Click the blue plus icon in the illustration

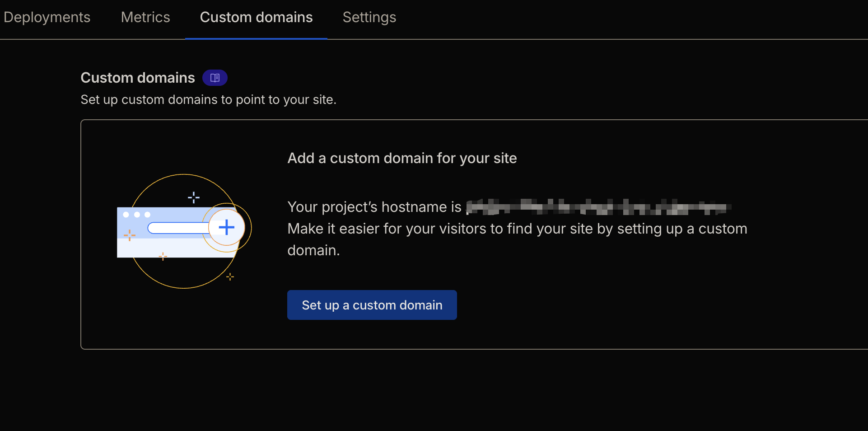[x=226, y=227]
